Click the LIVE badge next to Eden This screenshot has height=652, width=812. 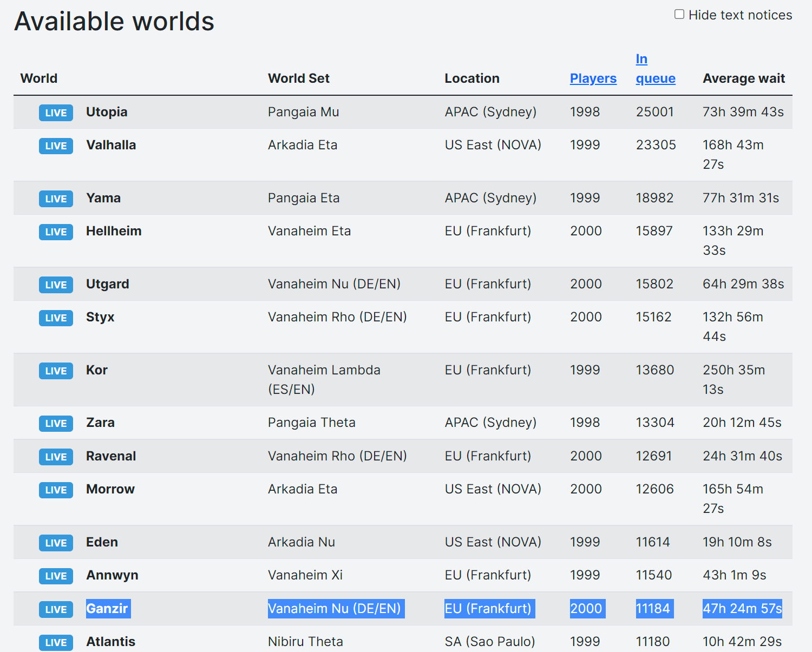(x=56, y=543)
